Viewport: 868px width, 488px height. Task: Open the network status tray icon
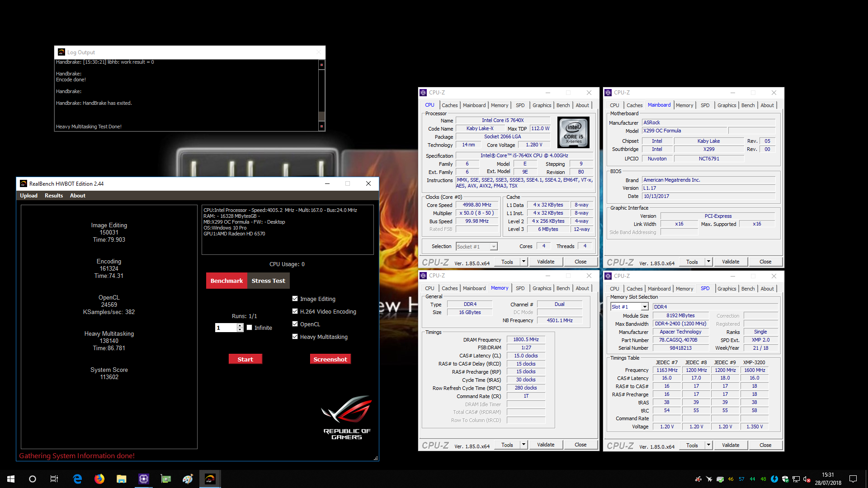point(796,479)
